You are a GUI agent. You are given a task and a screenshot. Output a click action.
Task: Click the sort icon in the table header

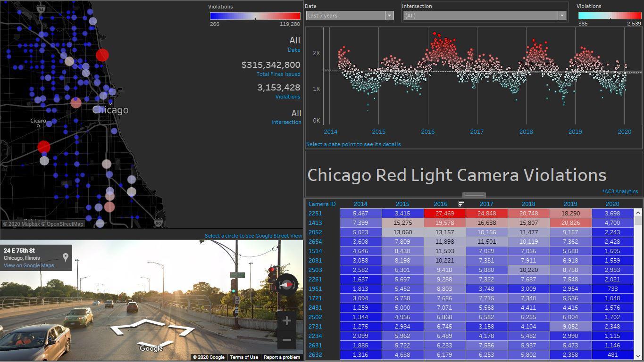pos(461,204)
